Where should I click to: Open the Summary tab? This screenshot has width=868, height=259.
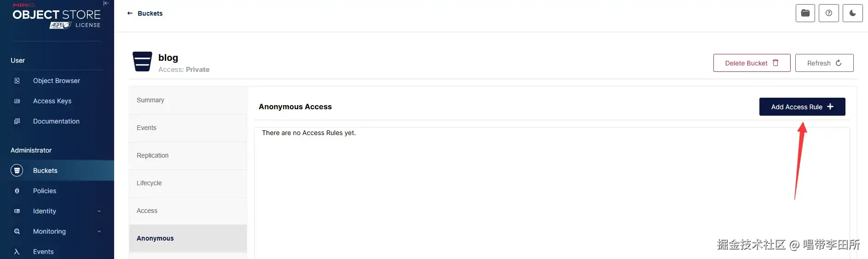tap(188, 100)
